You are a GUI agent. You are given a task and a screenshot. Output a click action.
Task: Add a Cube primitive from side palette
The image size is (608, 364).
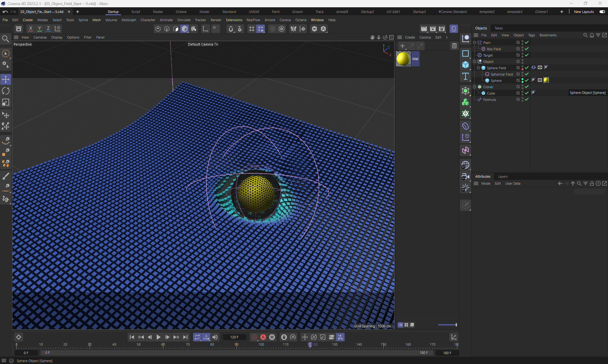coord(465,65)
